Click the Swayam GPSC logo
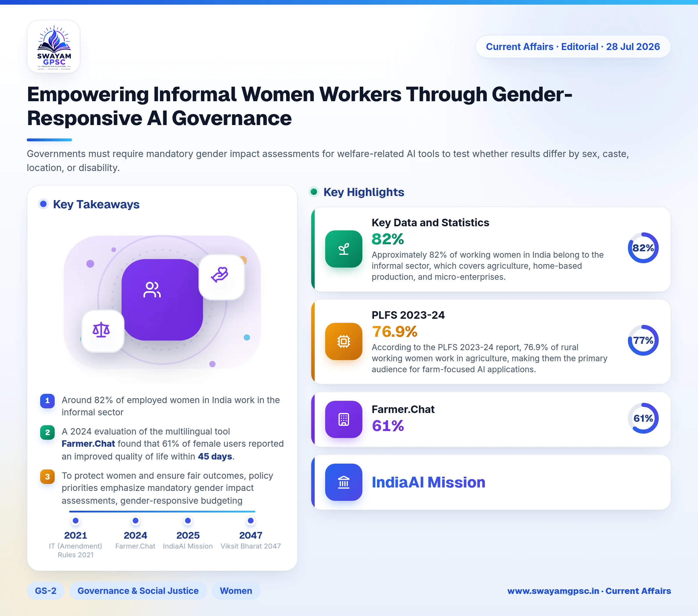Screen dimensions: 698x616 (54, 47)
